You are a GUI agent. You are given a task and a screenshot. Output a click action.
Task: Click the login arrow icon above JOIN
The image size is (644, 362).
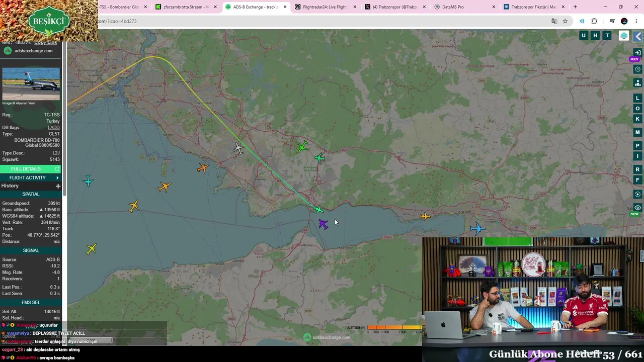[638, 53]
